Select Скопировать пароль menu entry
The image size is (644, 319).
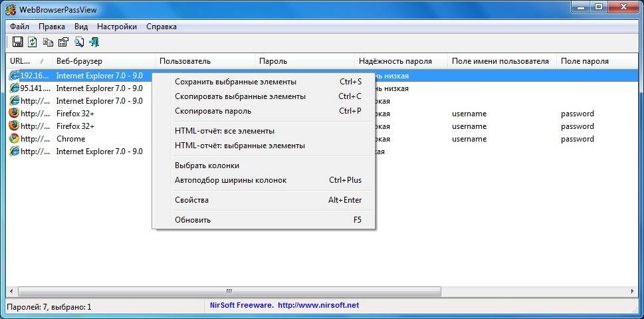pyautogui.click(x=264, y=111)
